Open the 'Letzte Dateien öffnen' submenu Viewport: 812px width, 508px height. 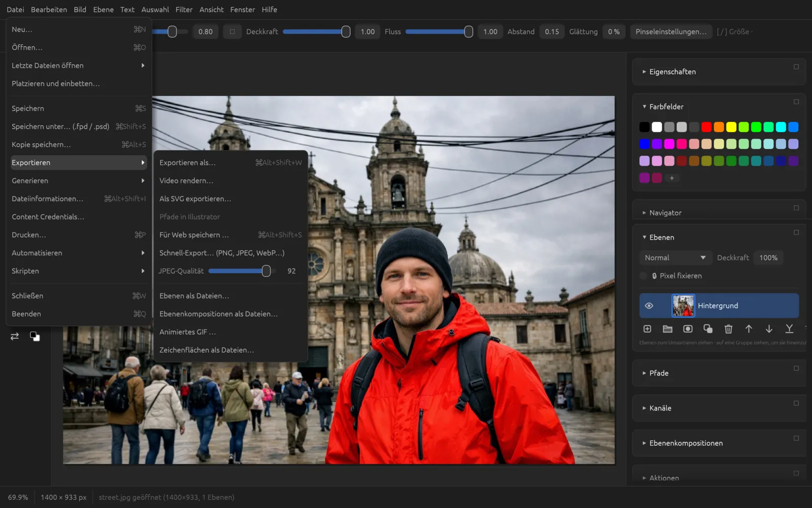click(78, 66)
